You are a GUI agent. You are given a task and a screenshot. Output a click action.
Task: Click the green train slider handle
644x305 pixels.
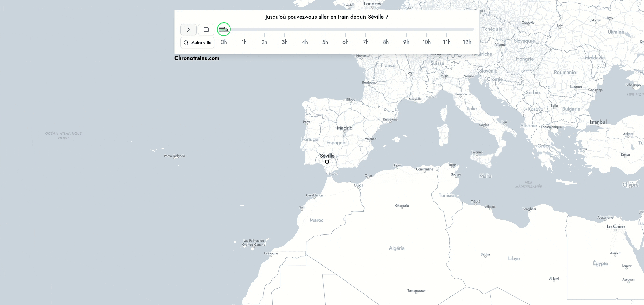[x=224, y=29]
